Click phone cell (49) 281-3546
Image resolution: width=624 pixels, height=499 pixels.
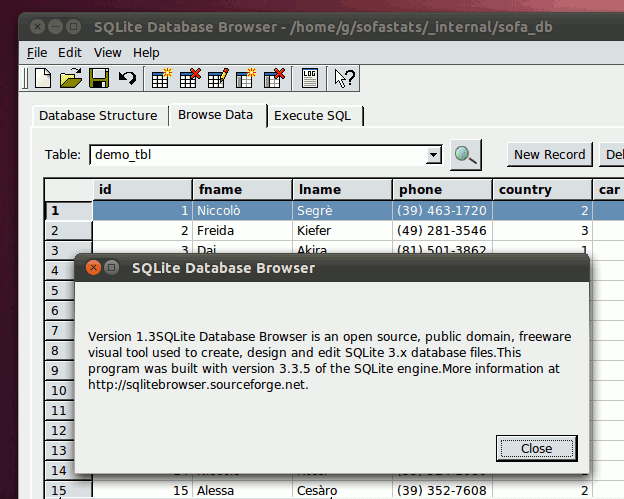click(x=442, y=230)
